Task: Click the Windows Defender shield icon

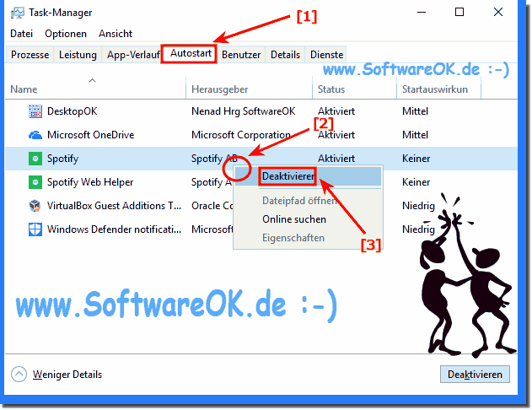Action: click(x=35, y=229)
